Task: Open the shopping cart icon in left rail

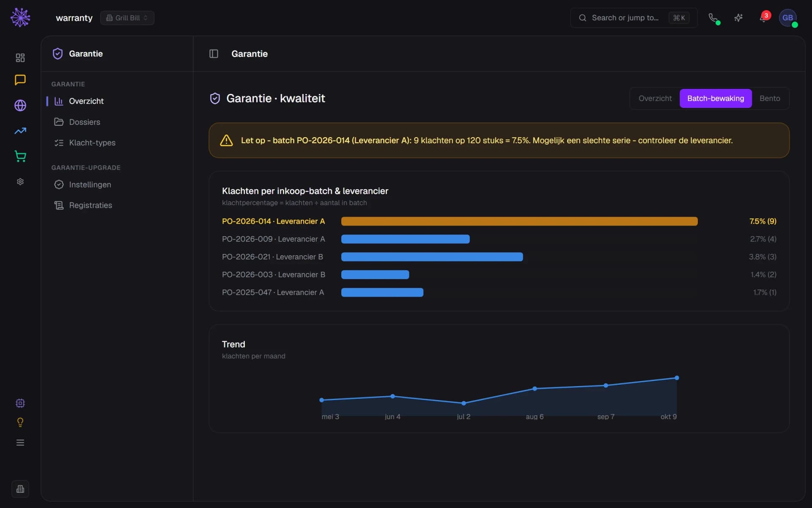Action: point(20,156)
